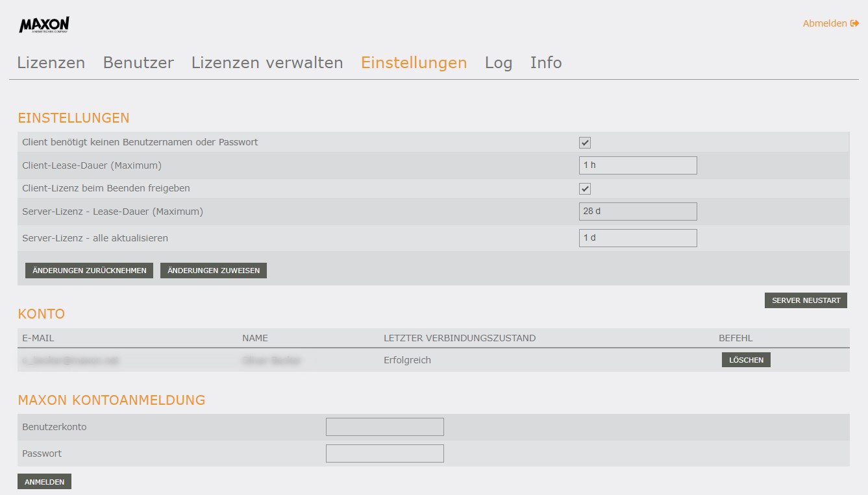Screen dimensions: 868x495
Task: Open the Lizenzen verwalten tab
Action: click(267, 63)
